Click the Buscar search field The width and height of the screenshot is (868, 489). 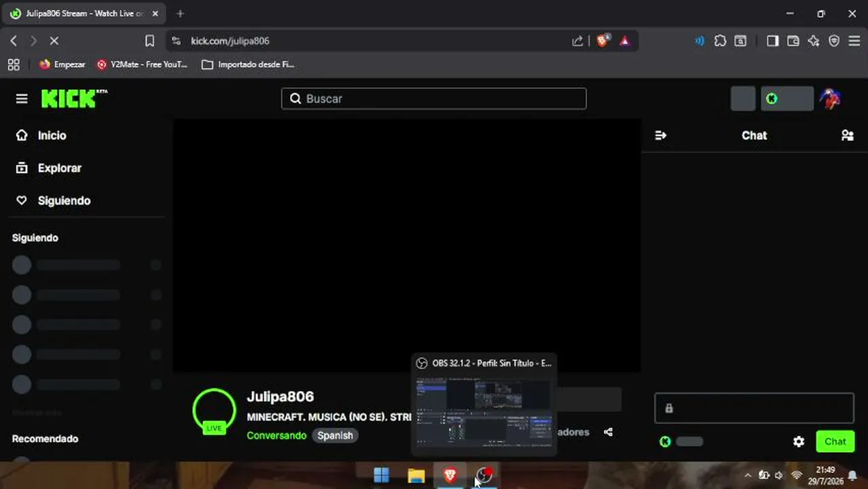tap(433, 98)
